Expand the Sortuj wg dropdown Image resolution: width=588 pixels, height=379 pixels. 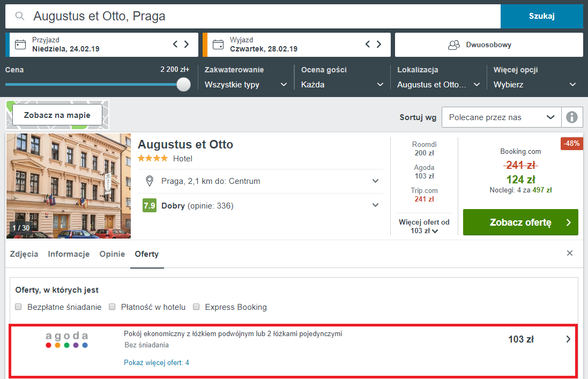[501, 117]
